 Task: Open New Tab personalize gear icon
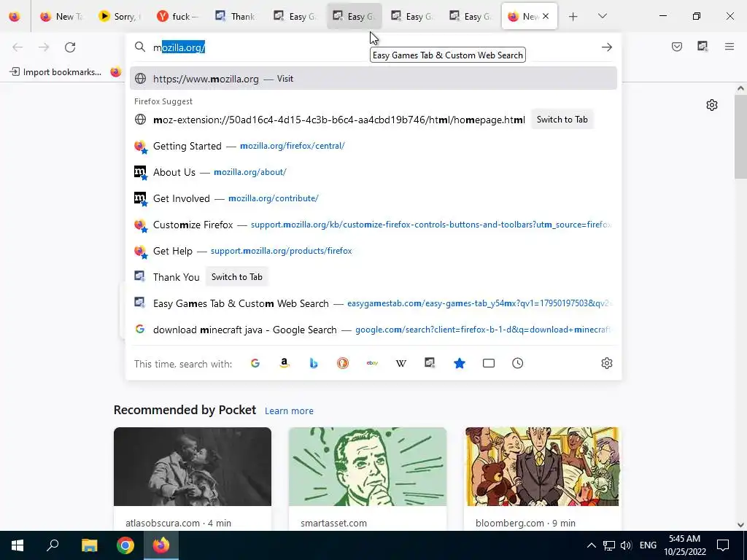[x=712, y=105]
